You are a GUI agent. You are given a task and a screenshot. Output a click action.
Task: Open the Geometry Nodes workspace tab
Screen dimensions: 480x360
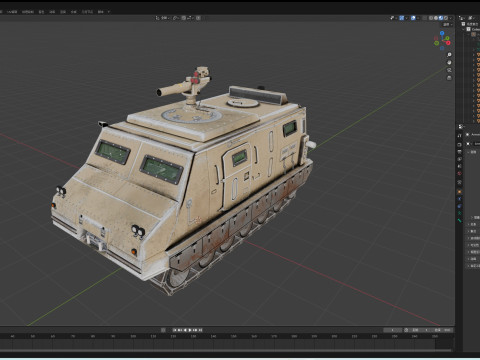[x=87, y=12]
